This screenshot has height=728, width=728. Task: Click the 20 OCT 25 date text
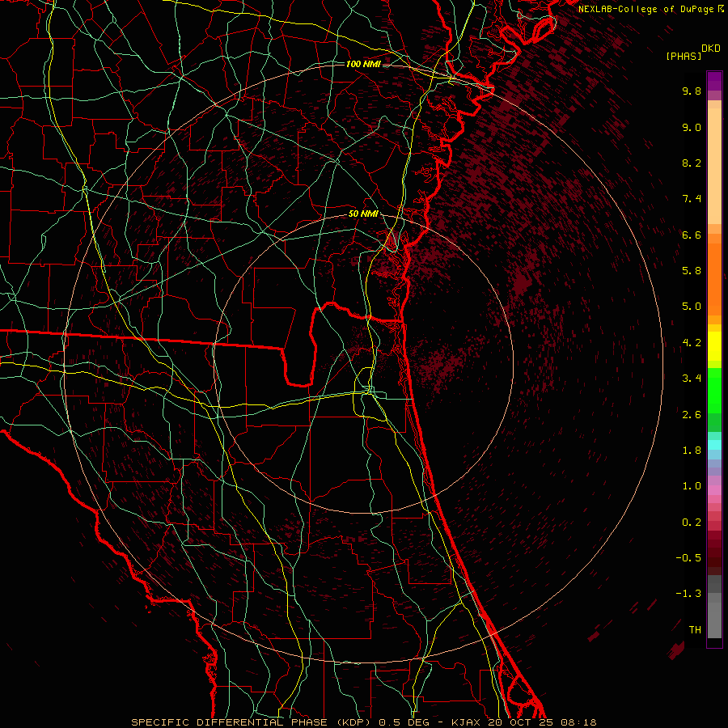tap(519, 722)
